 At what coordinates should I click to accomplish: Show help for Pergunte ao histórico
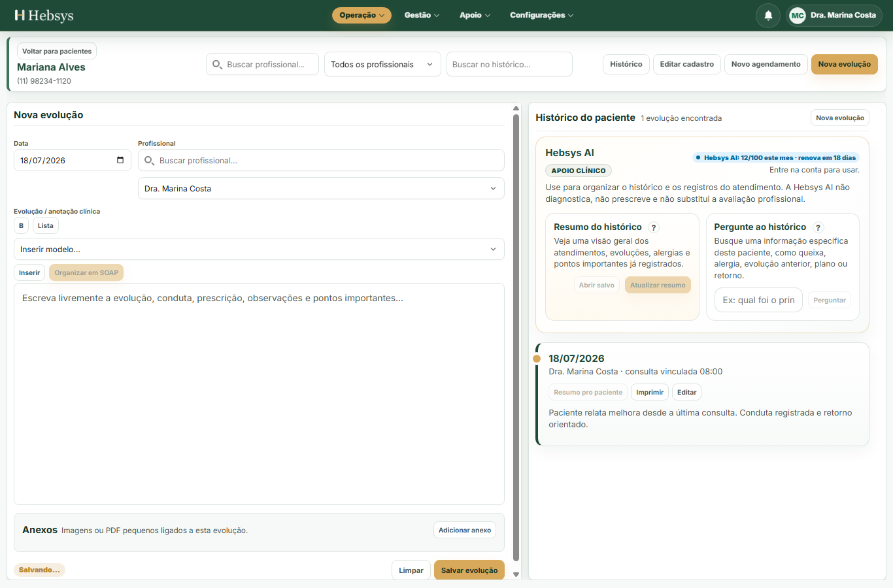point(818,227)
